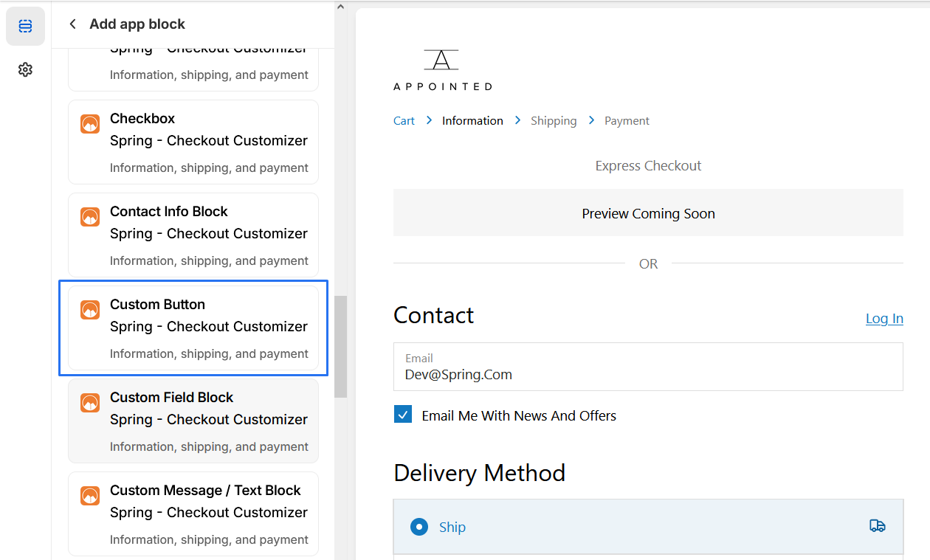Viewport: 930px width, 560px height.
Task: Click the Custom Message / Text Block icon
Action: coord(90,496)
